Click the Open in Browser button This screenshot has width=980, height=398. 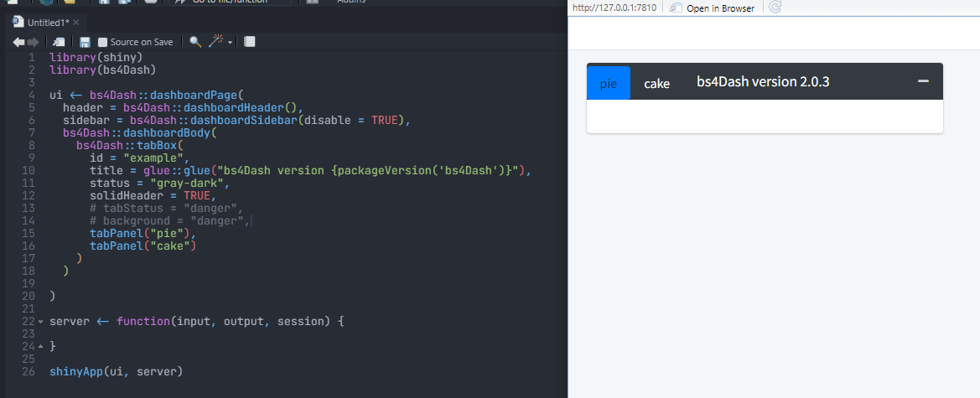(712, 8)
